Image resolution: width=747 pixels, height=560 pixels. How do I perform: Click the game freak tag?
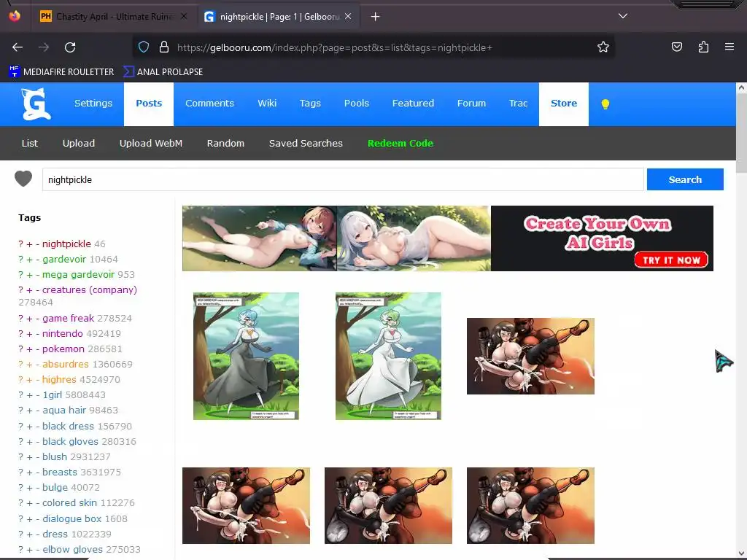(x=68, y=318)
